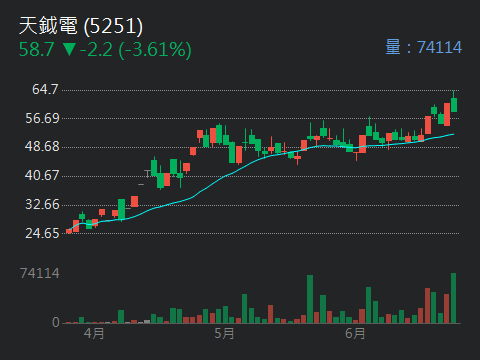Click the 64.7 price axis label
480x360 pixels.
45,89
